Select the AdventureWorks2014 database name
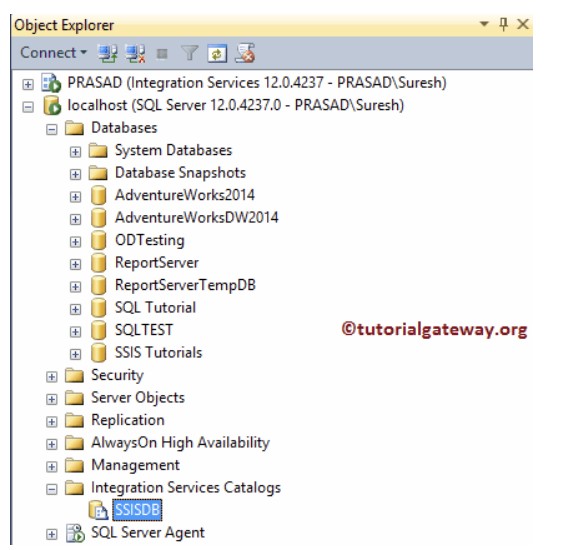Screen dimensions: 585x550 tap(185, 195)
